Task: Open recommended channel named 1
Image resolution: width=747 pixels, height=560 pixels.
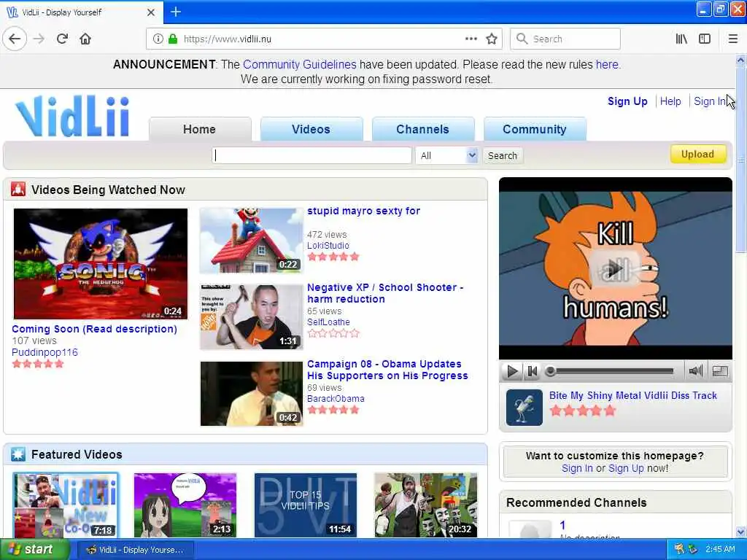Action: tap(562, 525)
